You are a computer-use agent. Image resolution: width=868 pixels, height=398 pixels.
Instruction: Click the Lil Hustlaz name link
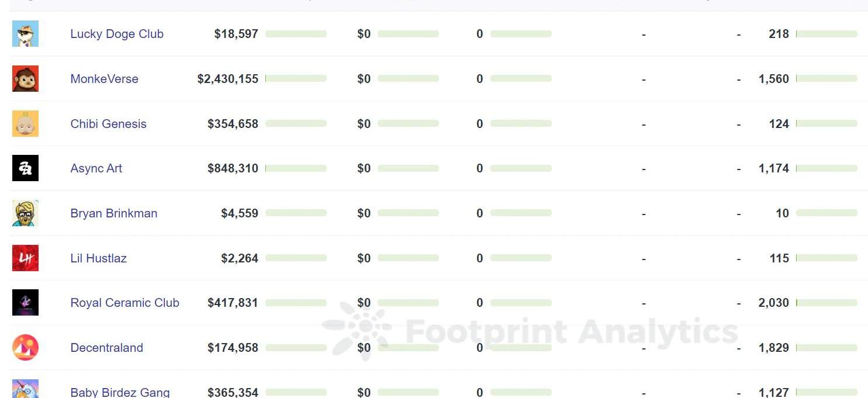click(98, 258)
